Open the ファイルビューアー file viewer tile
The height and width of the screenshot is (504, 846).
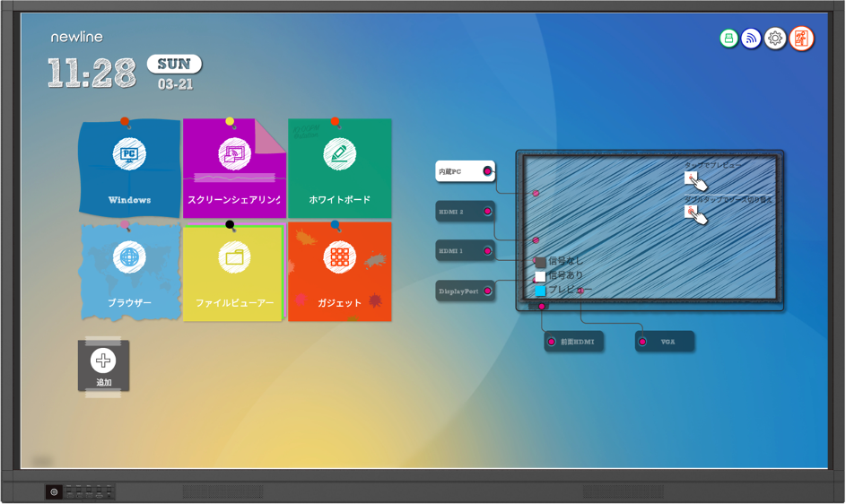[x=233, y=271]
